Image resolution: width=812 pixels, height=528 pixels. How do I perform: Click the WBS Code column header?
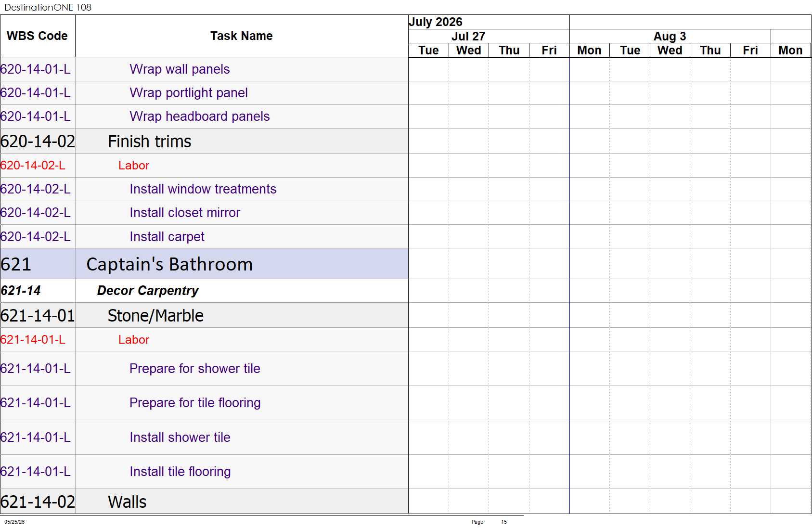(37, 36)
